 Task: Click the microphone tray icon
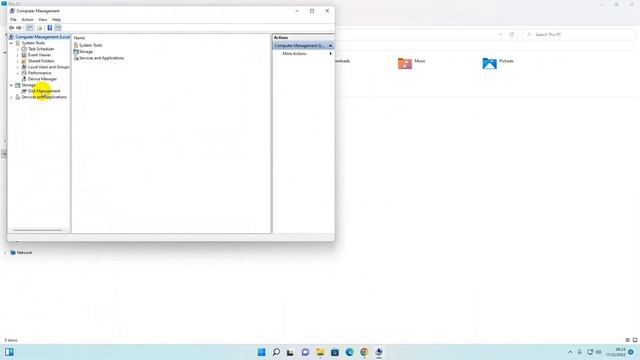pyautogui.click(x=580, y=352)
